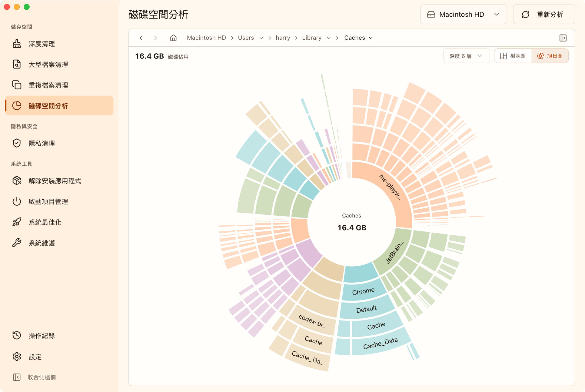Click 重新分析 button

543,15
